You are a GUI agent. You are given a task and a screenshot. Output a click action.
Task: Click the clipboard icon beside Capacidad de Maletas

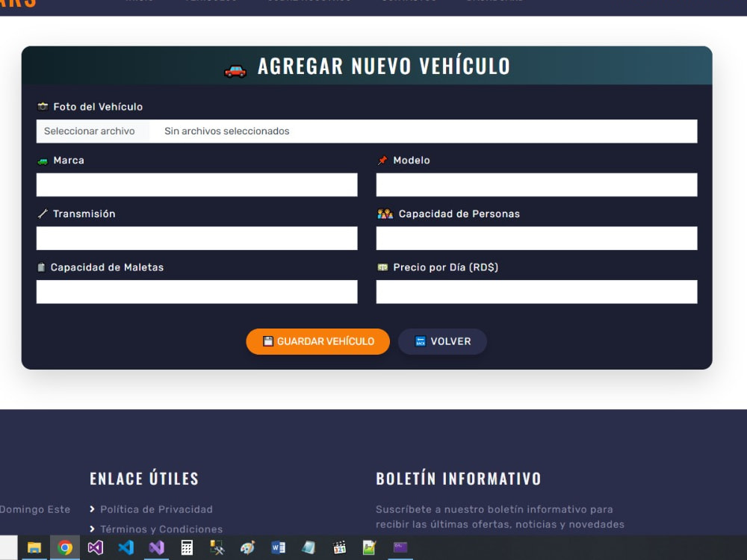click(41, 267)
